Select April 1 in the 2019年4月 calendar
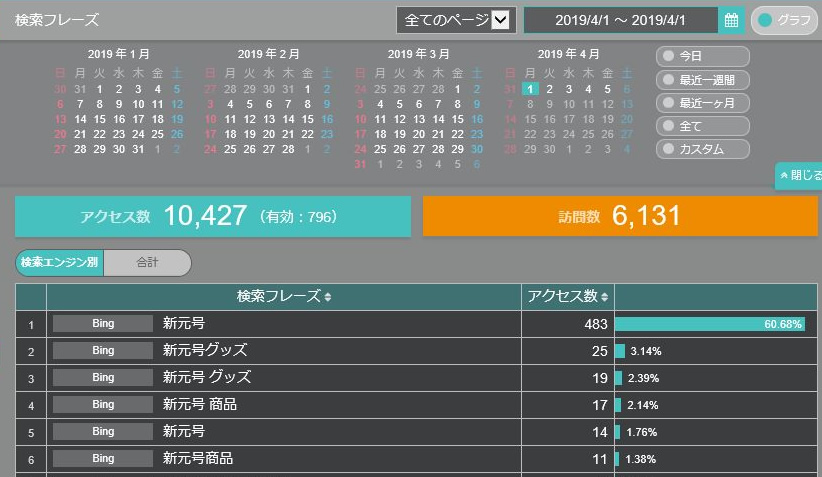Screen dimensions: 822x477 [x=531, y=89]
